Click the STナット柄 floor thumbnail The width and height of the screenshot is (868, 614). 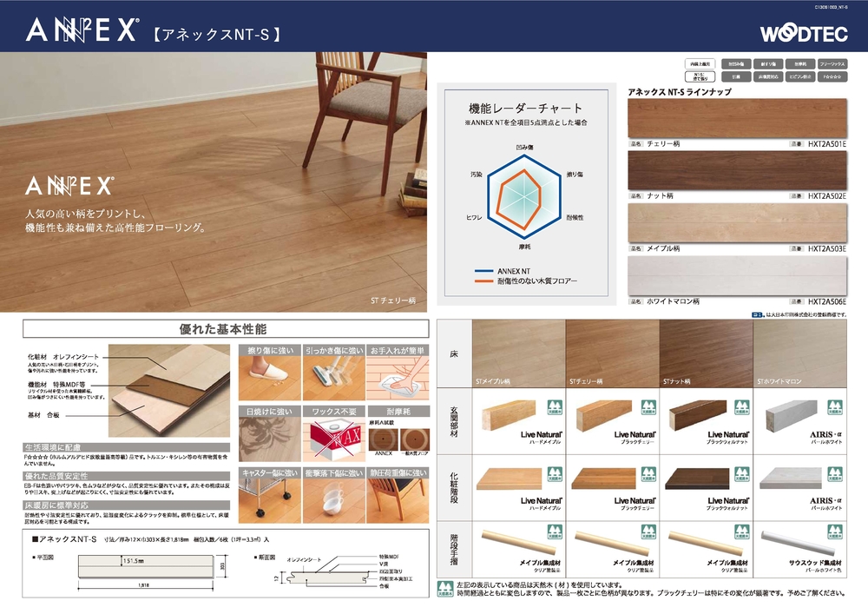click(x=706, y=353)
